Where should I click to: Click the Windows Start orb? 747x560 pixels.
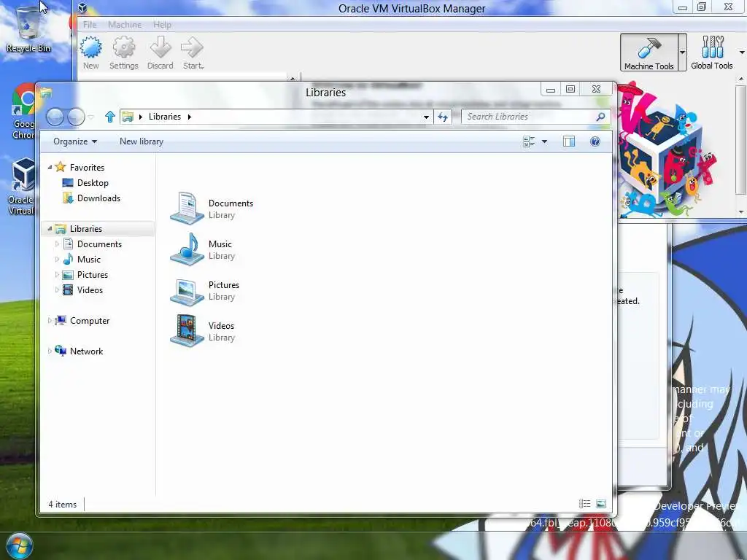[20, 545]
